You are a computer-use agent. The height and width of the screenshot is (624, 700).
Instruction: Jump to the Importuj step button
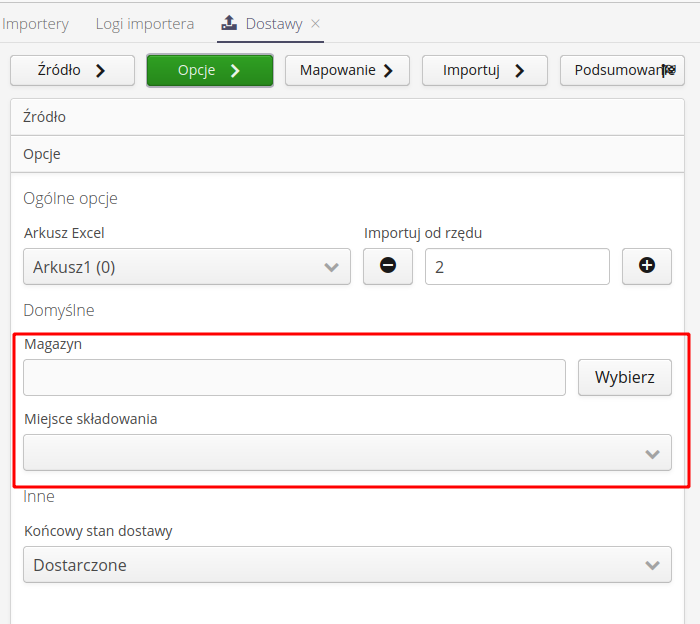coord(484,70)
